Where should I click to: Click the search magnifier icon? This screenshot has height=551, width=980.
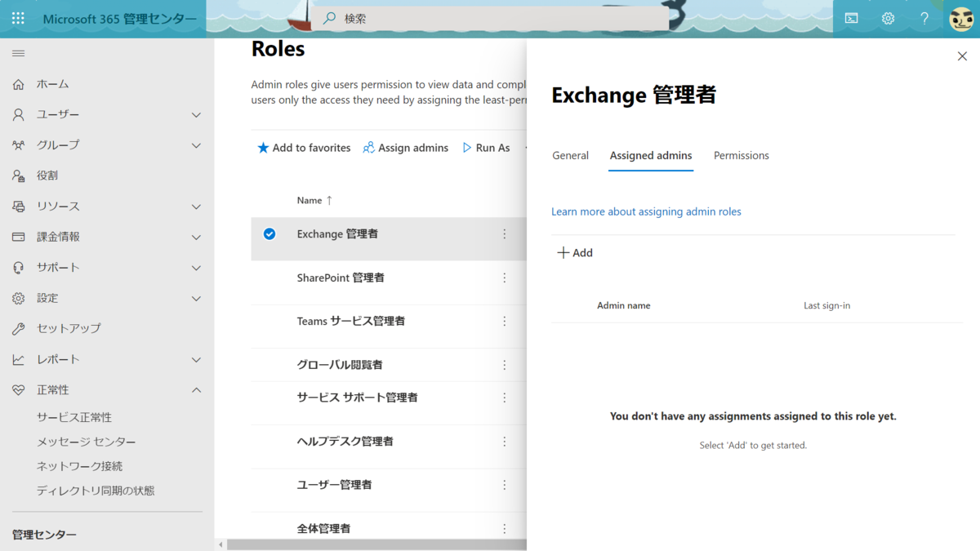[x=329, y=18]
